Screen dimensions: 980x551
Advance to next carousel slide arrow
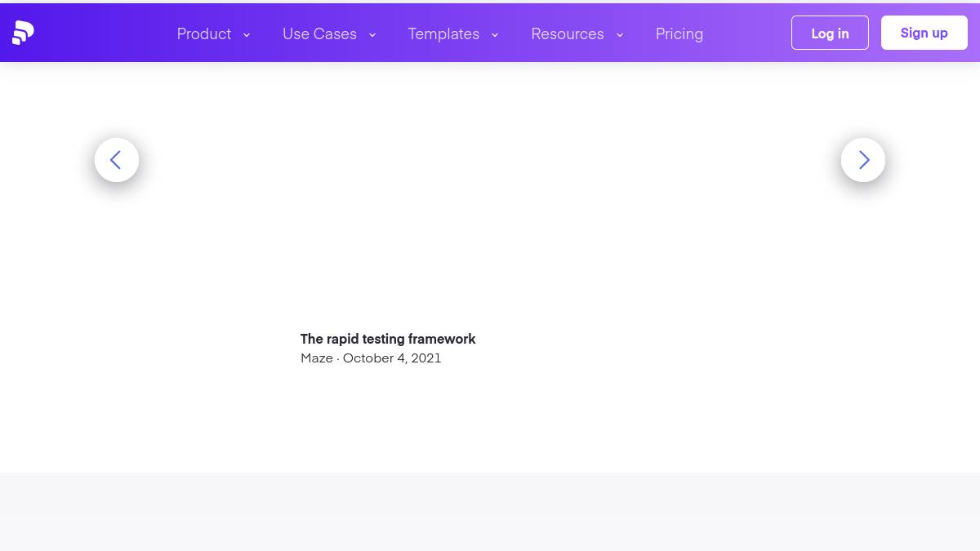863,160
